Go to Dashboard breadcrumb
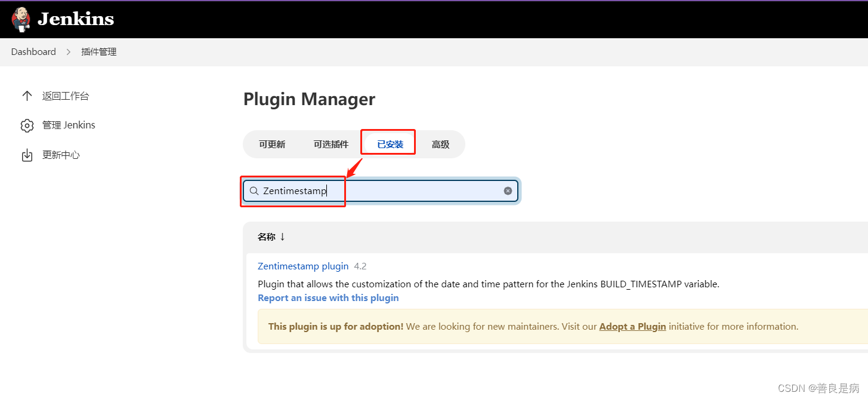868x399 pixels. pyautogui.click(x=33, y=52)
